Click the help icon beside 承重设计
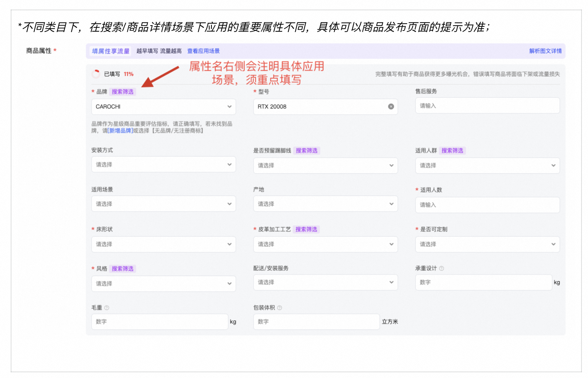The height and width of the screenshot is (378, 588). coord(441,268)
